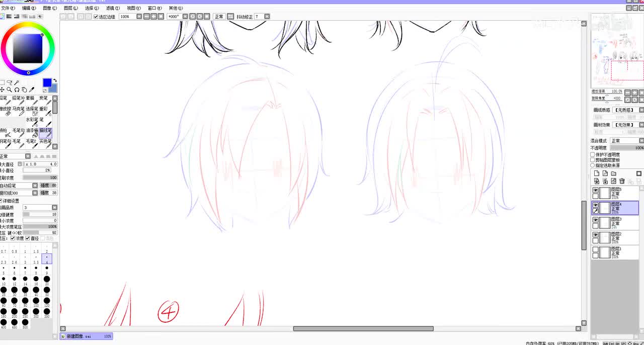Open the 抖动修正 stabilizer dropdown
The height and width of the screenshot is (345, 644).
pyautogui.click(x=267, y=17)
